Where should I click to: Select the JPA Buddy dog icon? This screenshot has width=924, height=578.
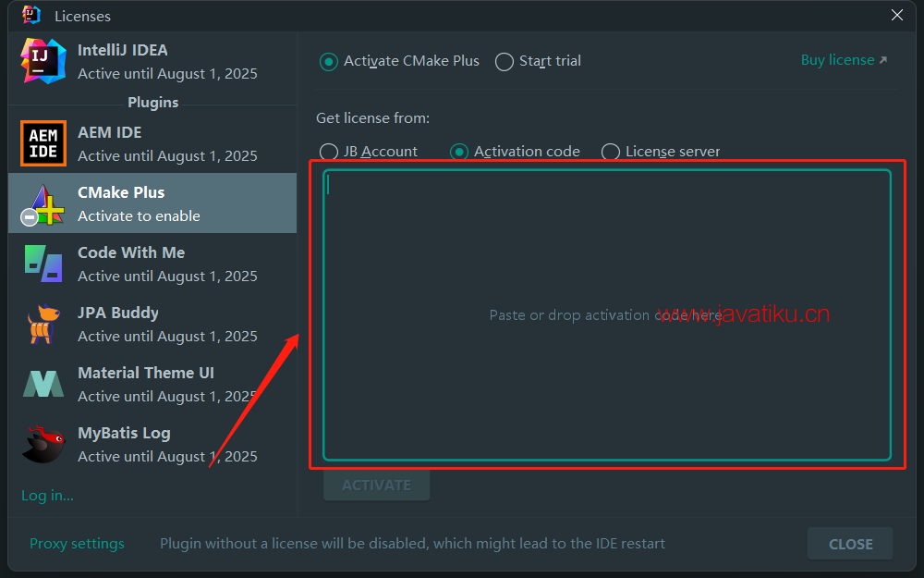click(43, 324)
